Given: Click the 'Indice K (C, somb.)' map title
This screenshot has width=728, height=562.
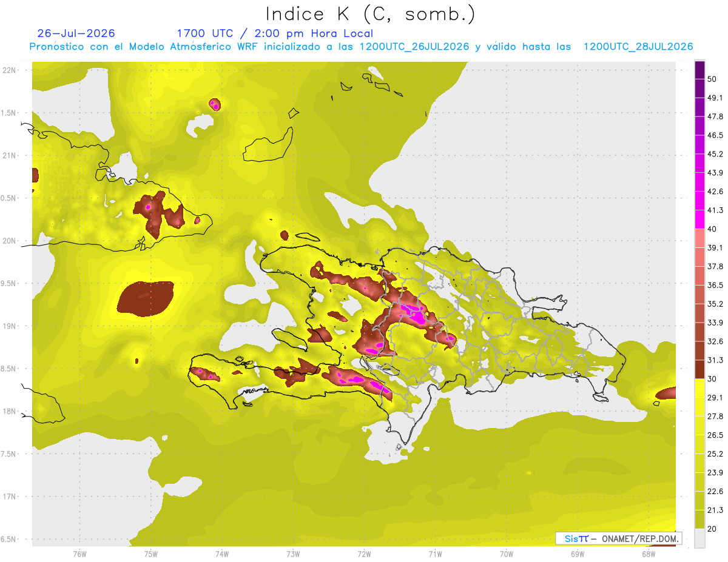Looking at the screenshot, I should 370,14.
